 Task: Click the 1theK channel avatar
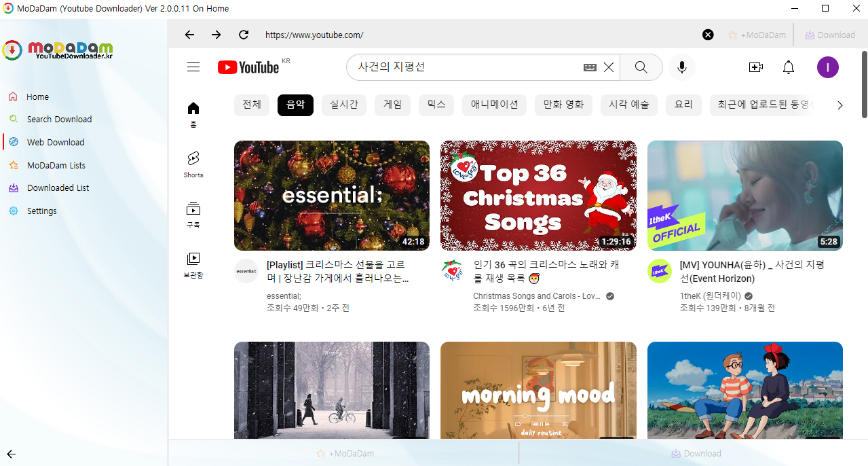(660, 271)
